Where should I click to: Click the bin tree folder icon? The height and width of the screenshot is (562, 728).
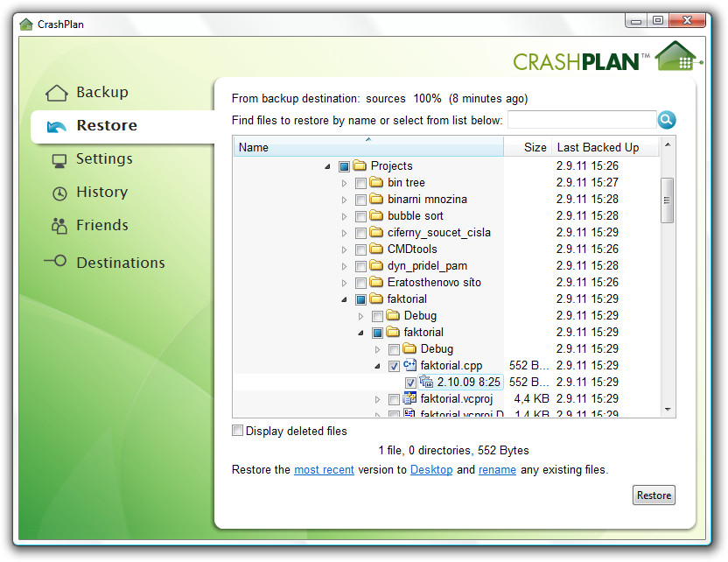pyautogui.click(x=376, y=182)
